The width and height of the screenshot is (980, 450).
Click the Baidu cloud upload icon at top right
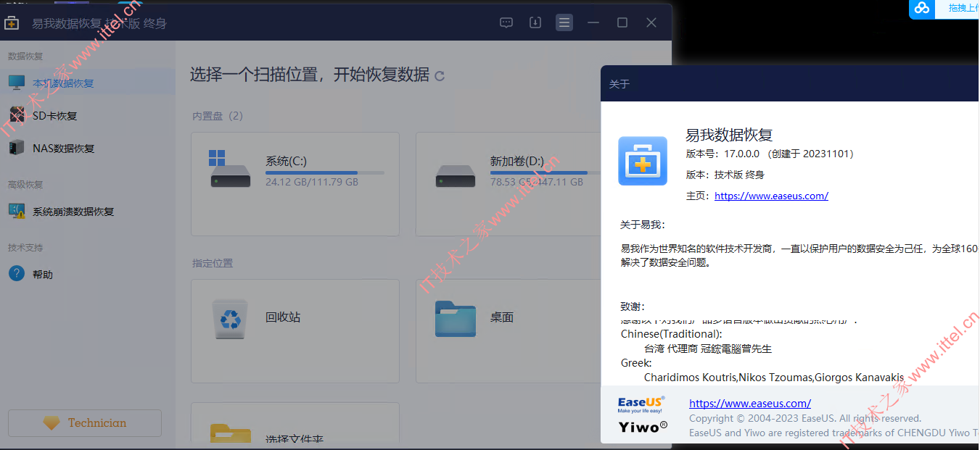click(x=922, y=8)
